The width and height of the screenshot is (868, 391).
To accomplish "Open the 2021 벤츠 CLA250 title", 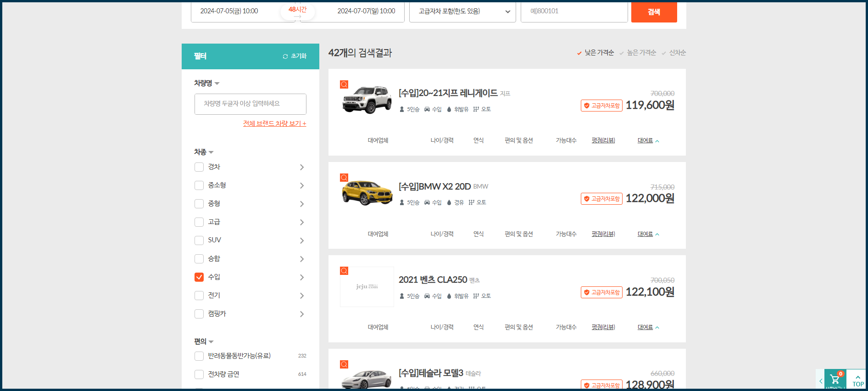I will [x=433, y=280].
